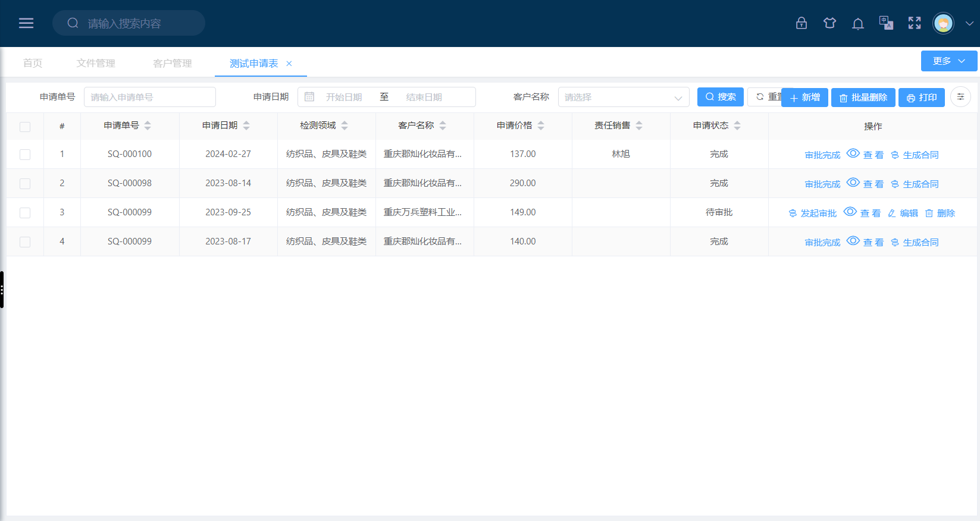Check the row 2 checkbox
Image resolution: width=980 pixels, height=521 pixels.
(x=25, y=184)
